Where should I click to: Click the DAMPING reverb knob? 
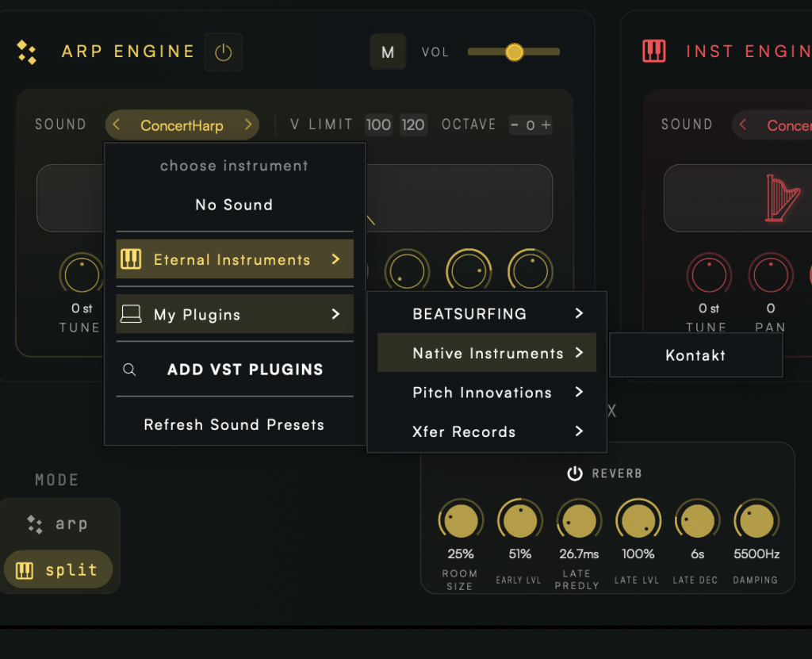point(756,521)
